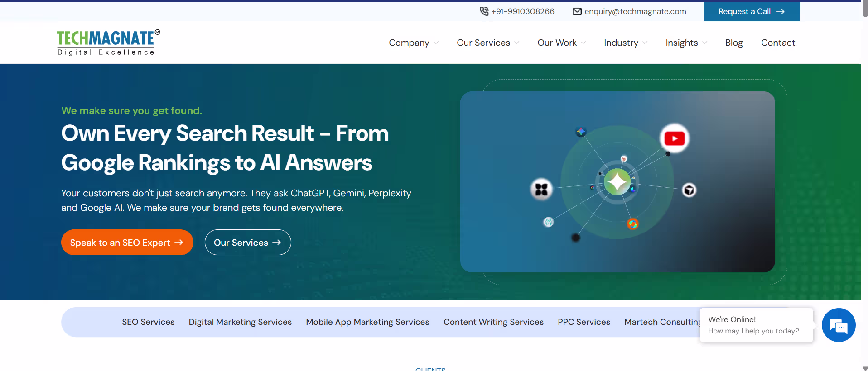This screenshot has height=371, width=868.
Task: Expand the Insights dropdown chevron
Action: click(x=704, y=43)
